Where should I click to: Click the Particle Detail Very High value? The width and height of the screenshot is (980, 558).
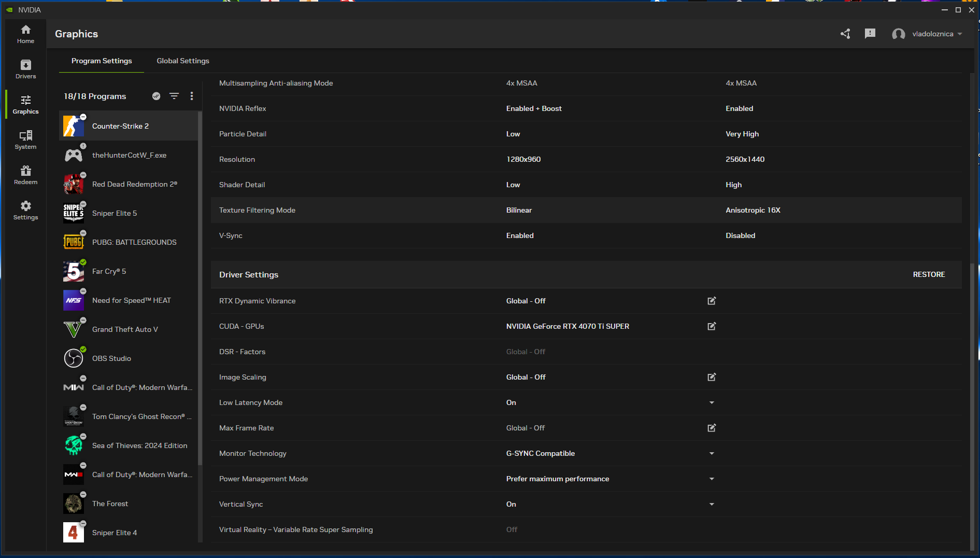[742, 134]
